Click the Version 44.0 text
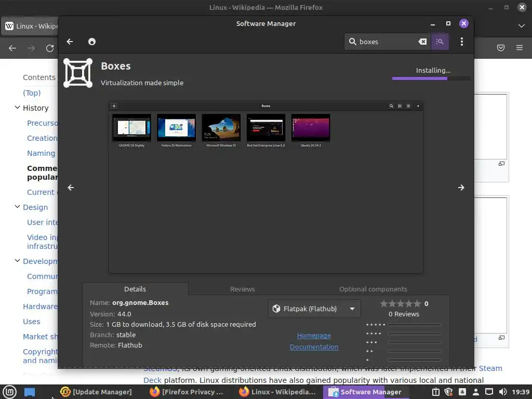This screenshot has width=532, height=399. [x=111, y=314]
